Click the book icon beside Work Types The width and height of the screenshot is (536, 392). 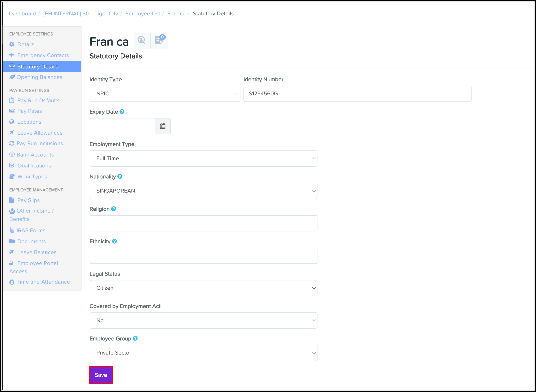coord(12,176)
